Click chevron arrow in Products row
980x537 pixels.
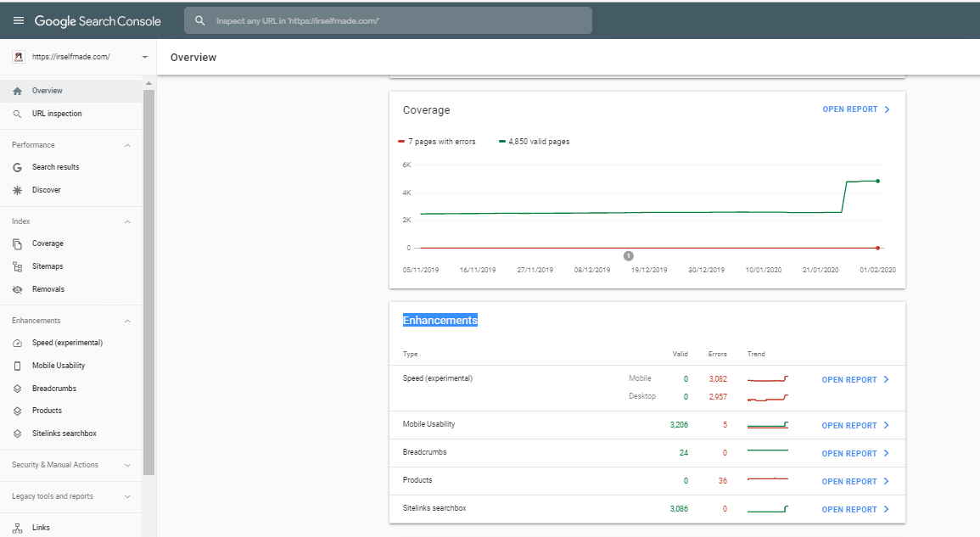pyautogui.click(x=887, y=481)
